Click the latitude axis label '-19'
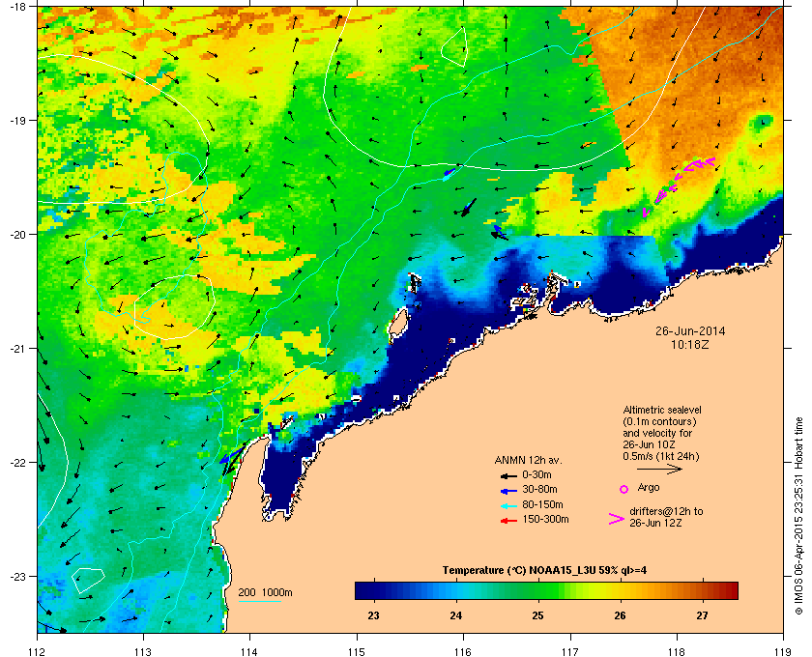Viewport: 812px width, 657px height. (x=17, y=121)
